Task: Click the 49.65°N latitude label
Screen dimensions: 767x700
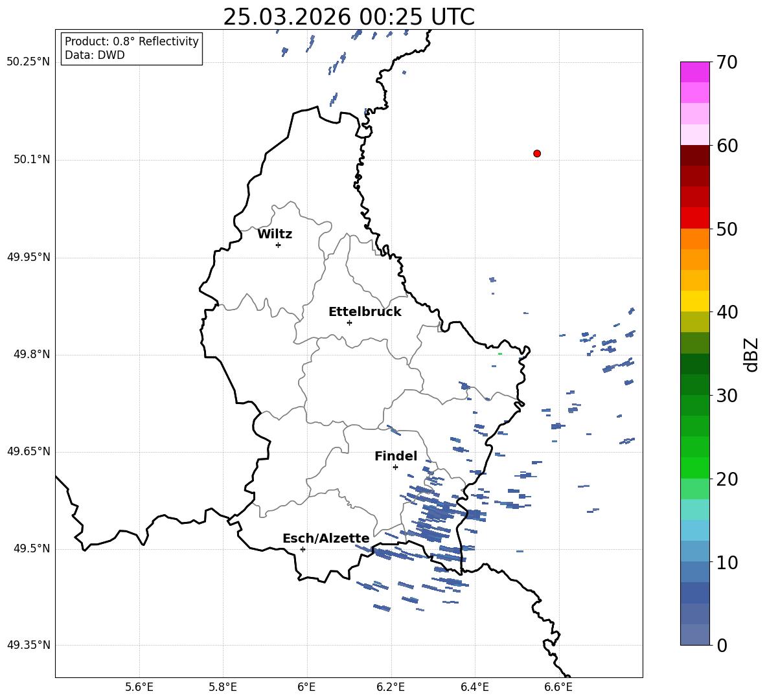Action: click(28, 452)
